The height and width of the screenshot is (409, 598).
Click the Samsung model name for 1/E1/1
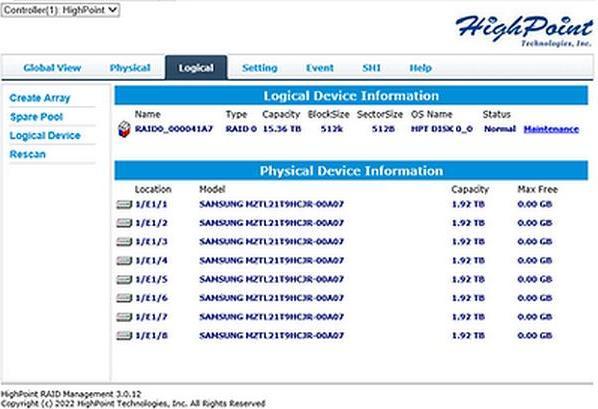point(272,204)
